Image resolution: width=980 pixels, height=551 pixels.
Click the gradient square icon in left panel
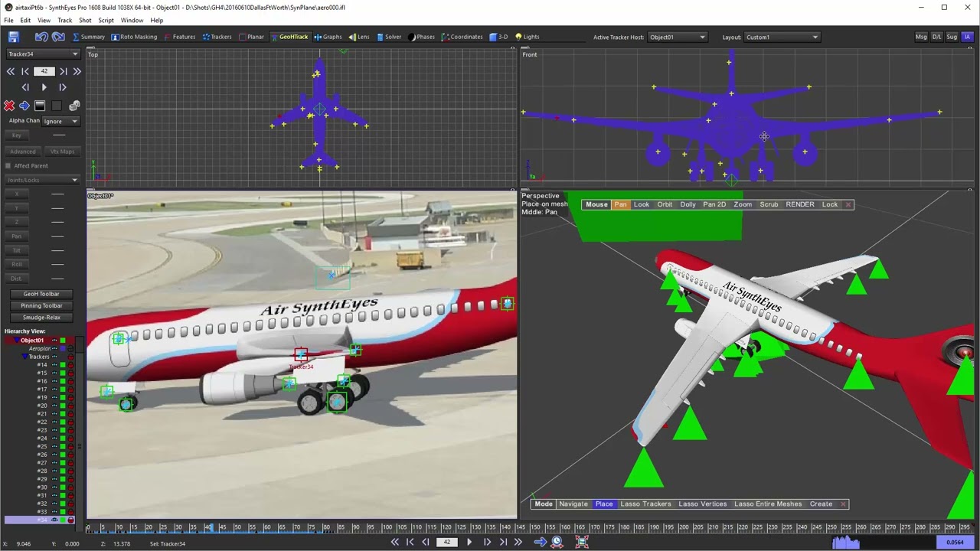(40, 106)
